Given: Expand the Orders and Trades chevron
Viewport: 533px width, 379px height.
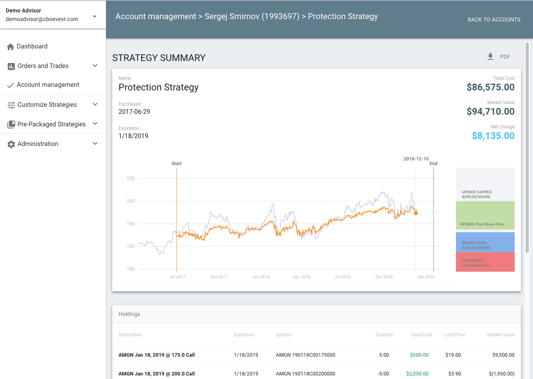Looking at the screenshot, I should point(95,66).
